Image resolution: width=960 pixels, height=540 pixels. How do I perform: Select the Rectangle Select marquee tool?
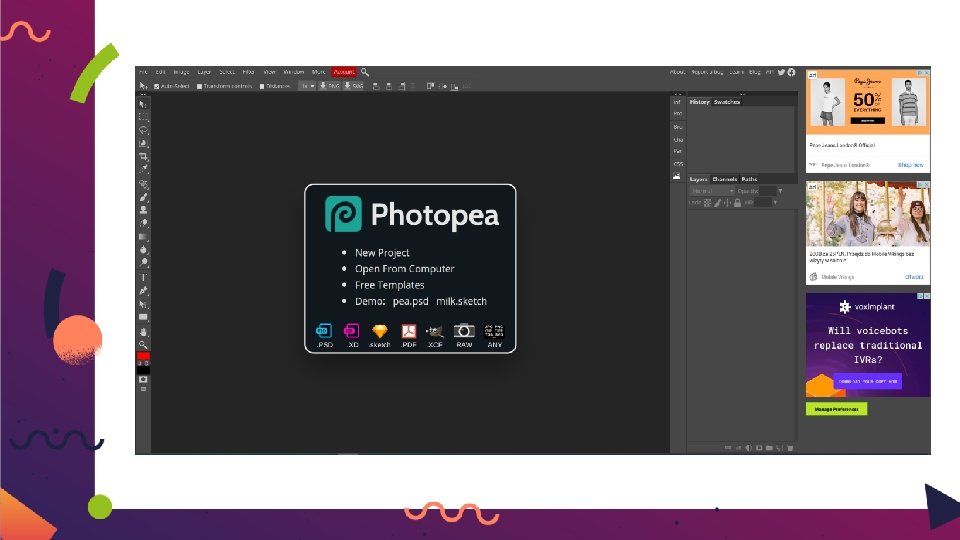[x=143, y=116]
